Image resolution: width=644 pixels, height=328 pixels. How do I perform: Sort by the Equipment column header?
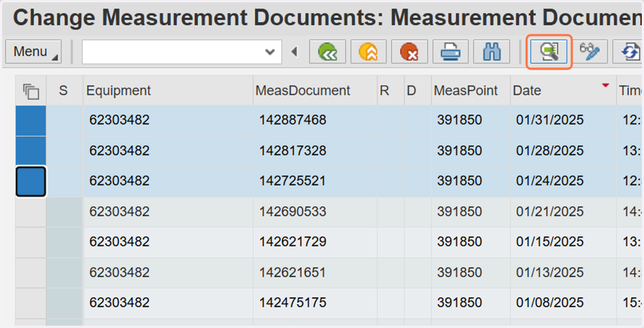pyautogui.click(x=168, y=91)
